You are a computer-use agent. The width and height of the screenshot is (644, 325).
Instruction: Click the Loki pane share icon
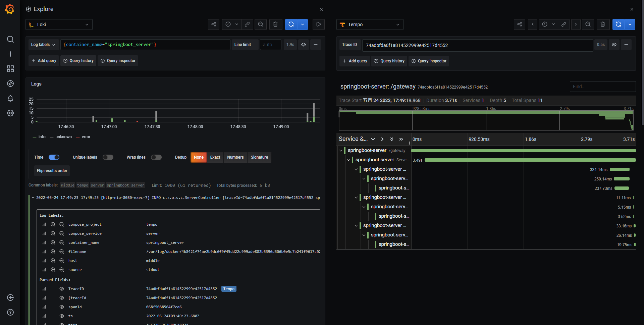point(214,24)
